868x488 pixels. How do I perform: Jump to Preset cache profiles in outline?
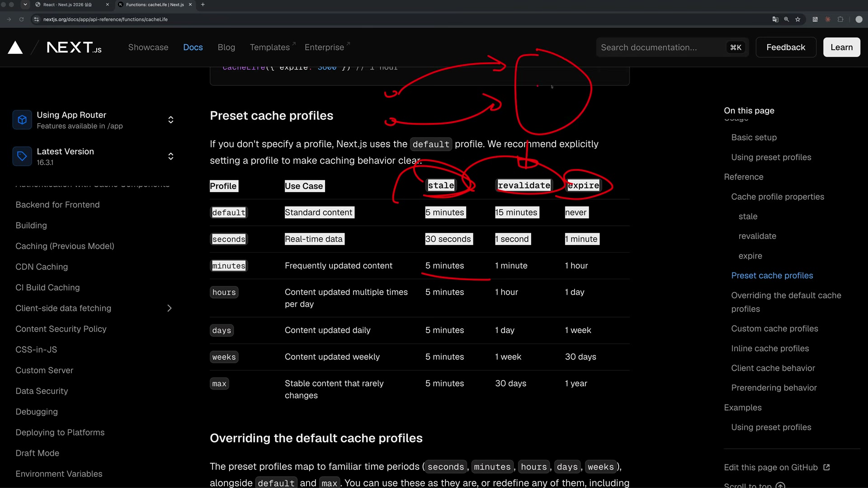tap(772, 276)
